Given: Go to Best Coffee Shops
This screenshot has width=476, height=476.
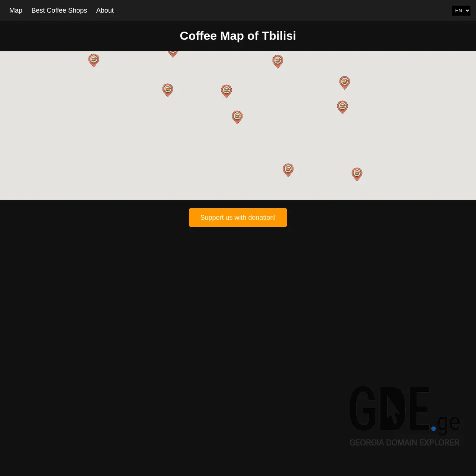Looking at the screenshot, I should [x=59, y=10].
